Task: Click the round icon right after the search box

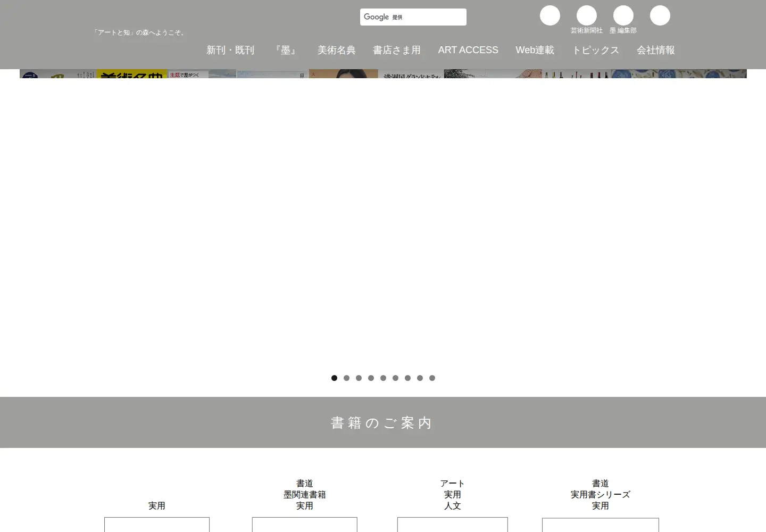Action: [550, 15]
